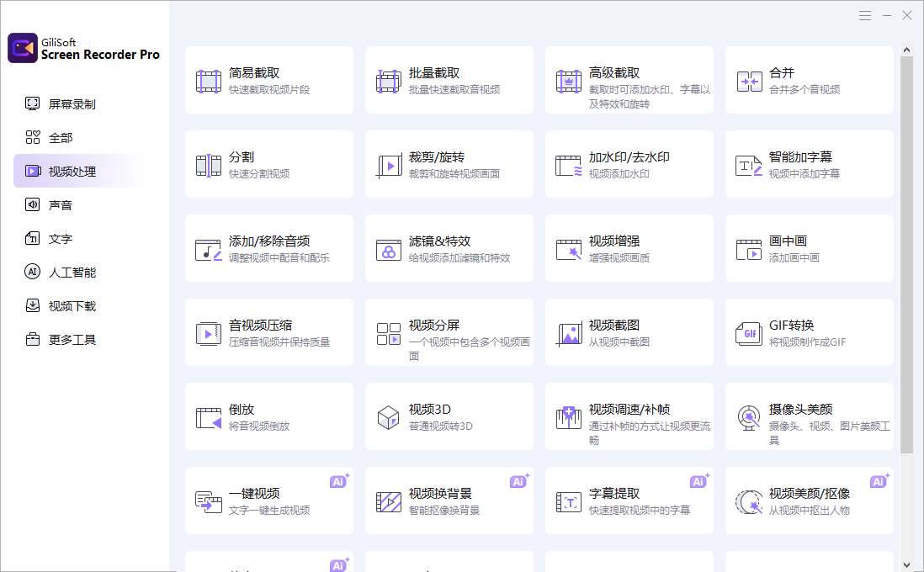This screenshot has width=924, height=572.
Task: Click the 快速分割视频 description
Action: coord(259,174)
